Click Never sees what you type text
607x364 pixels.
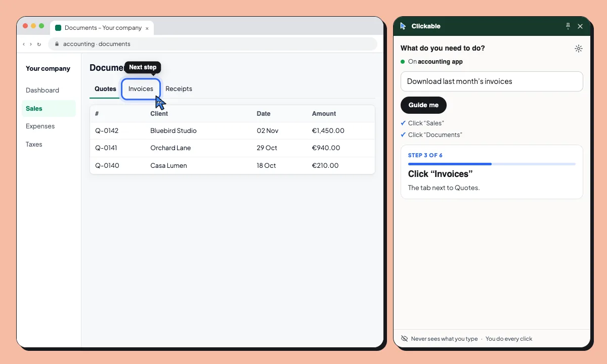click(444, 339)
